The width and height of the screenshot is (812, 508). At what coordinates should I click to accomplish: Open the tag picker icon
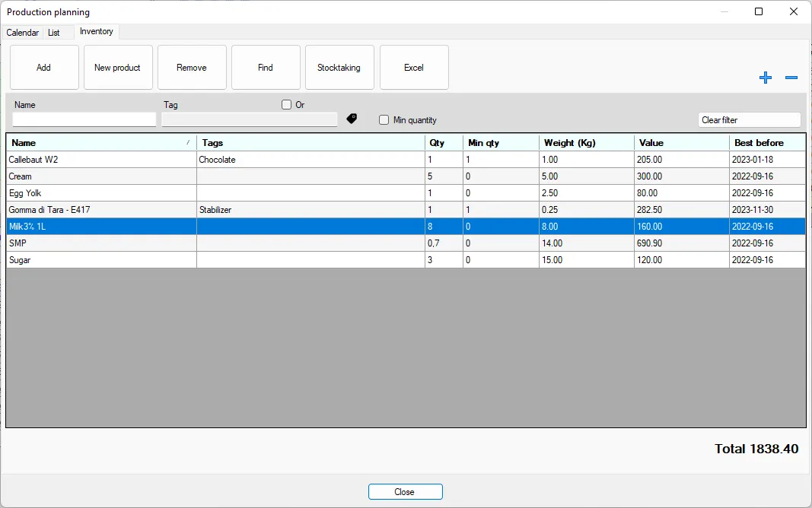tap(352, 119)
